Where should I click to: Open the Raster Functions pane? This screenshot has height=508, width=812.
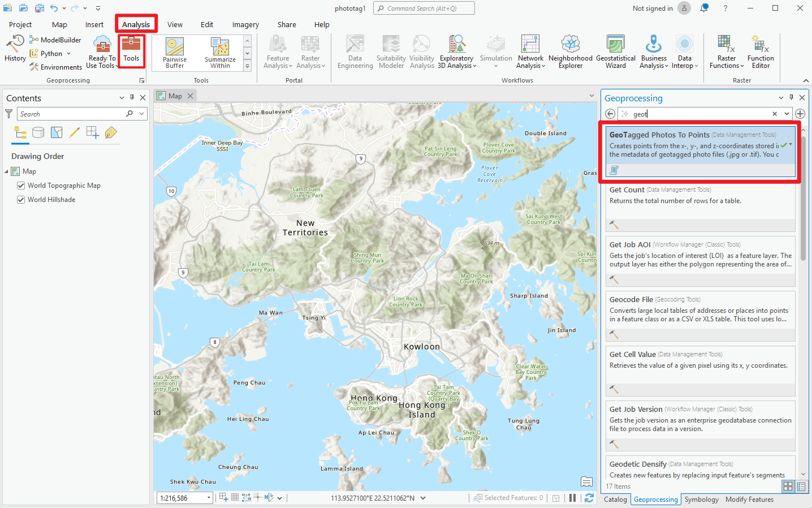coord(725,52)
